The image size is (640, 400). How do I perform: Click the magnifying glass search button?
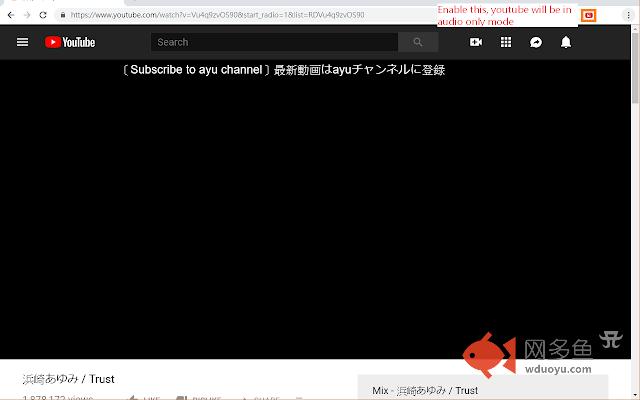(418, 42)
